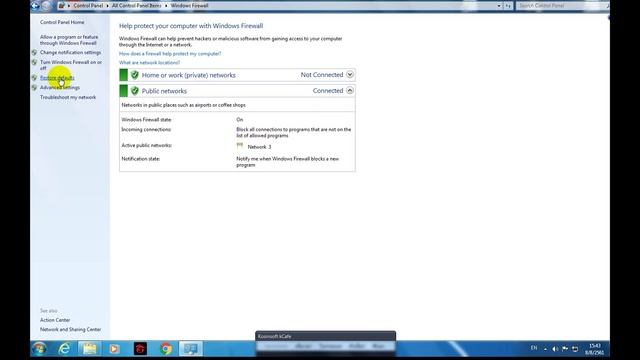The image size is (640, 360).
Task: Click the volume speaker tray icon
Action: 555,349
